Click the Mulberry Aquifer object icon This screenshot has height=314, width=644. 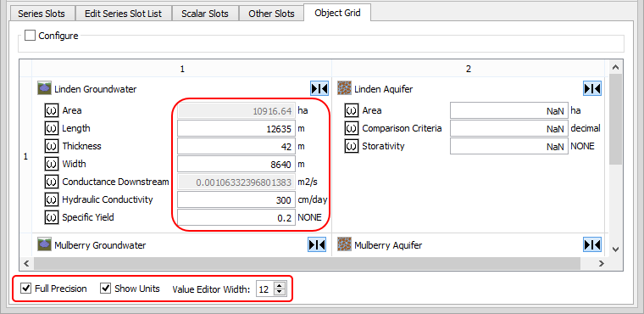pos(344,245)
